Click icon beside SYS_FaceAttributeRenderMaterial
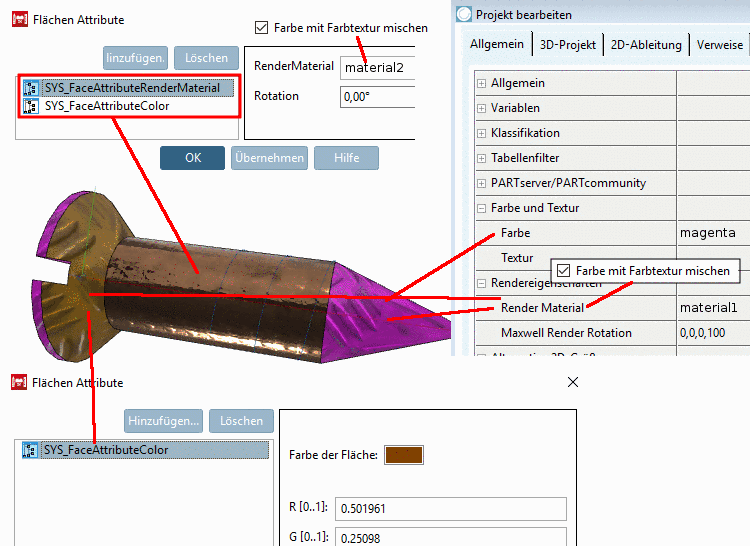This screenshot has width=750, height=546. 31,88
